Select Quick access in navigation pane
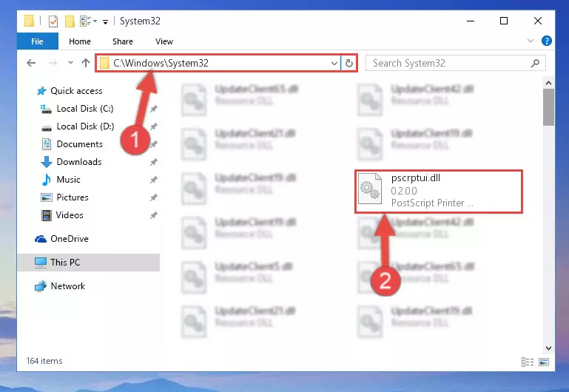Image resolution: width=569 pixels, height=392 pixels. 76,91
